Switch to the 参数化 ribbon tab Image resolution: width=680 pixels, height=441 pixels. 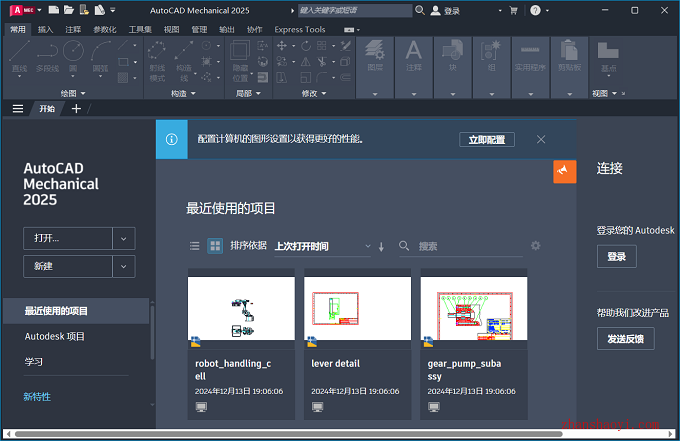(105, 29)
